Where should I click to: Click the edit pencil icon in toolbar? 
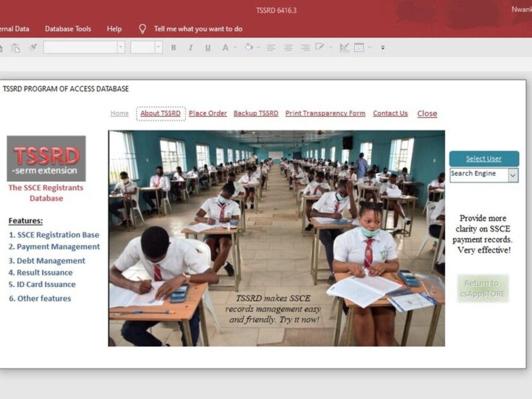320,47
